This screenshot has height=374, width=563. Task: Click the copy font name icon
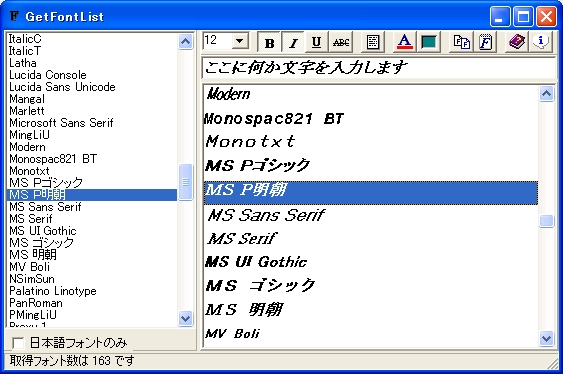(461, 43)
